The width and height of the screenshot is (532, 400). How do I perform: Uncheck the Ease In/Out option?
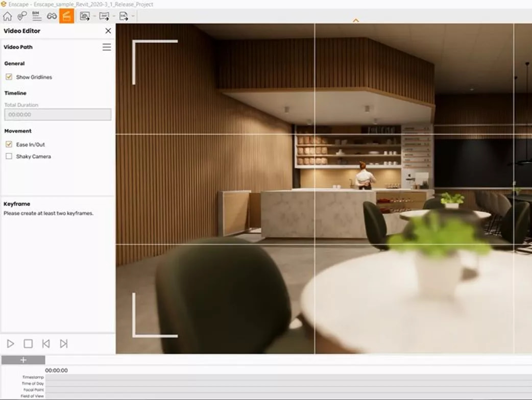(9, 144)
